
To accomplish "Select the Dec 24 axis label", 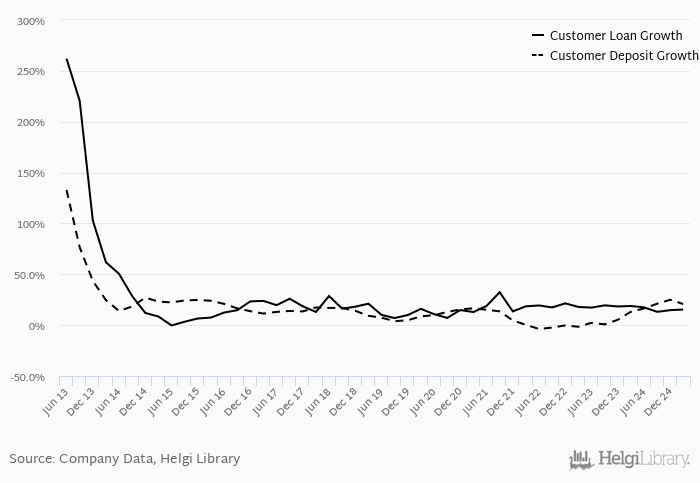I will point(660,402).
